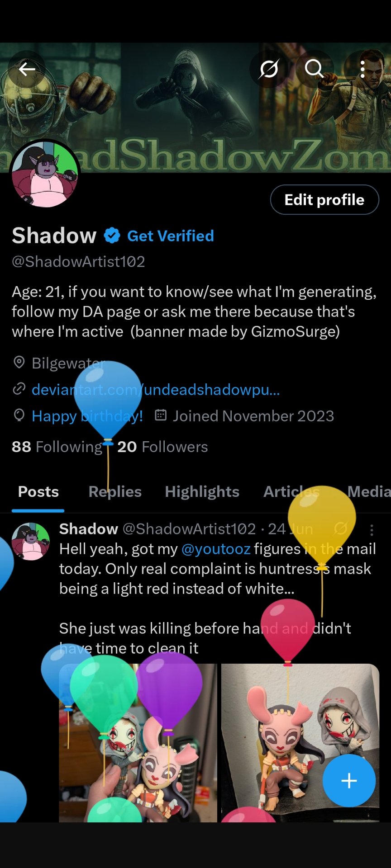This screenshot has width=391, height=868.
Task: View the 88 Following list
Action: [x=57, y=447]
